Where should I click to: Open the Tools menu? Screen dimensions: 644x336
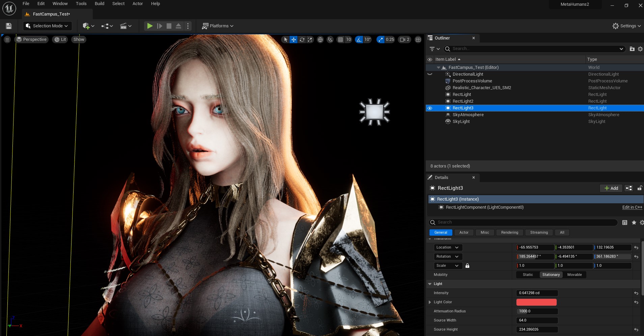(81, 4)
